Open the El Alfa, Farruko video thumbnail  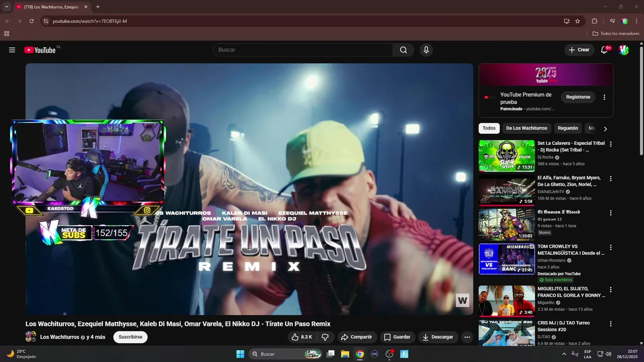click(507, 190)
